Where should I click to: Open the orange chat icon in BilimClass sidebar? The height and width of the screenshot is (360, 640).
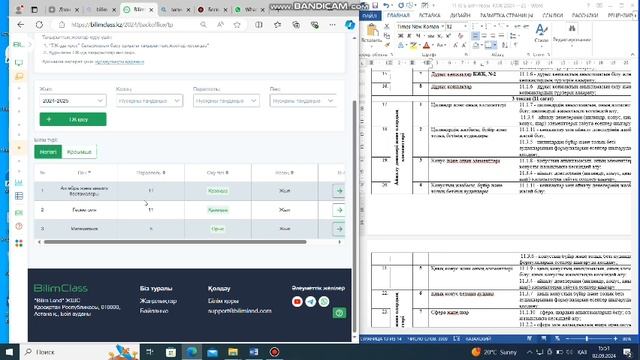tap(19, 76)
